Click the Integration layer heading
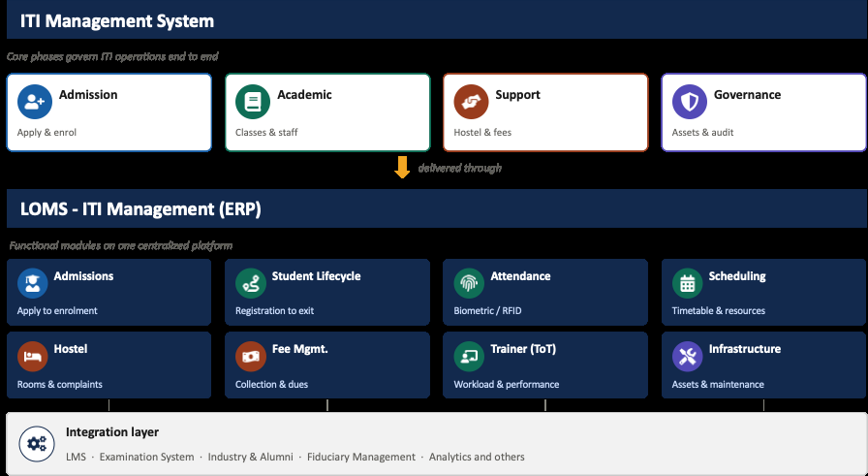 pyautogui.click(x=112, y=432)
